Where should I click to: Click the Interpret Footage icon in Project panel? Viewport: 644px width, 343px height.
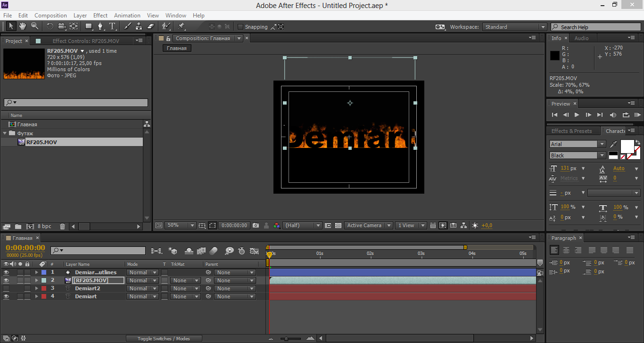7,227
